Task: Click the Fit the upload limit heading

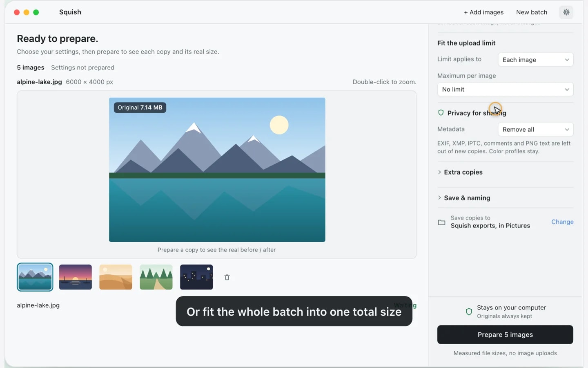Action: coord(466,43)
